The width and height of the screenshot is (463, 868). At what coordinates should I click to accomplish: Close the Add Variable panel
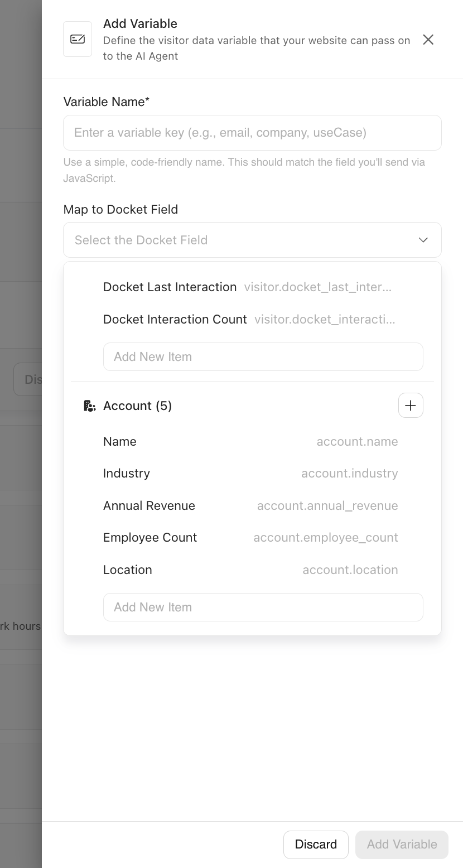[428, 40]
